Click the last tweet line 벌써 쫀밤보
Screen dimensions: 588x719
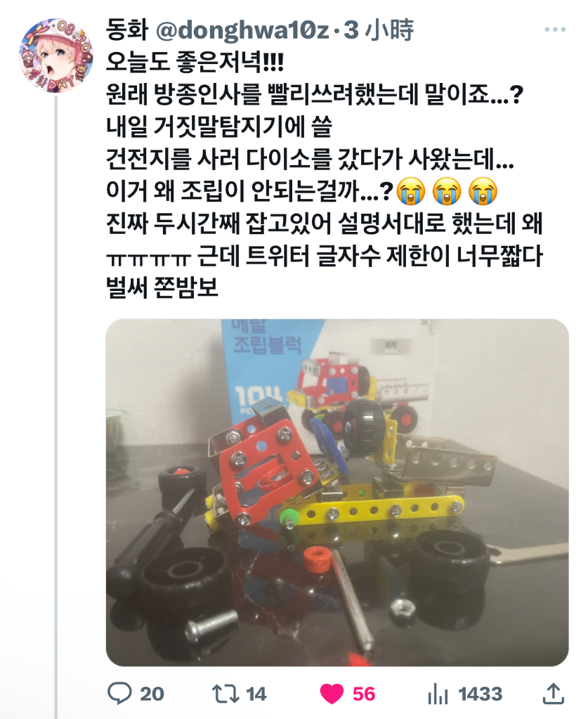tap(162, 287)
